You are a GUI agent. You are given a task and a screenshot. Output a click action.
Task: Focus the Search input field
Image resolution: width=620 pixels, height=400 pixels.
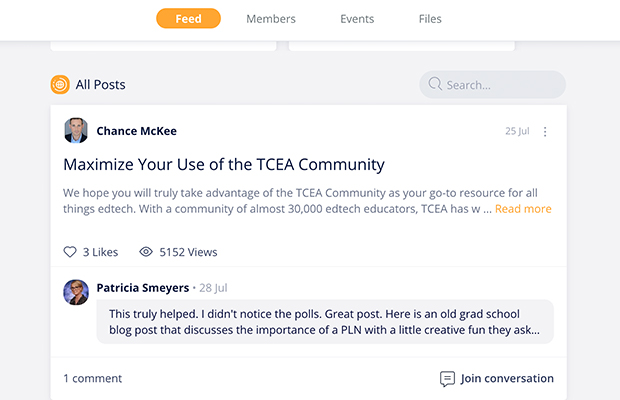click(x=500, y=85)
